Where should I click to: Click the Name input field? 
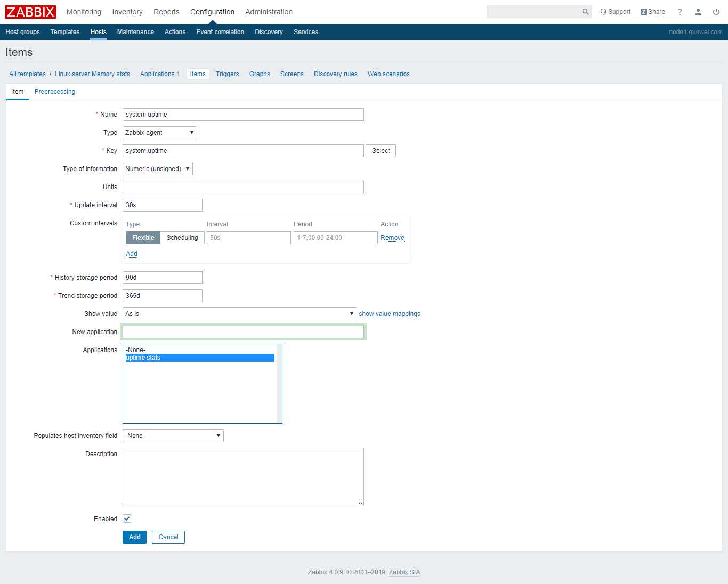[x=243, y=115]
